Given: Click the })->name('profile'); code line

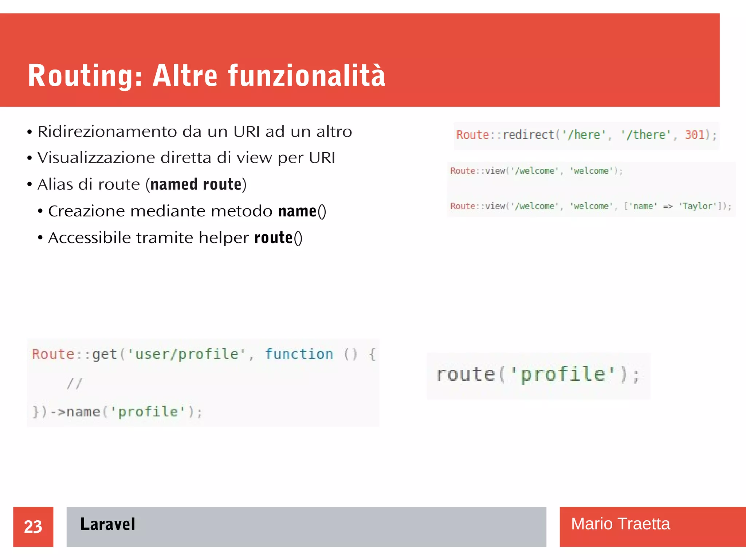Looking at the screenshot, I should [117, 412].
